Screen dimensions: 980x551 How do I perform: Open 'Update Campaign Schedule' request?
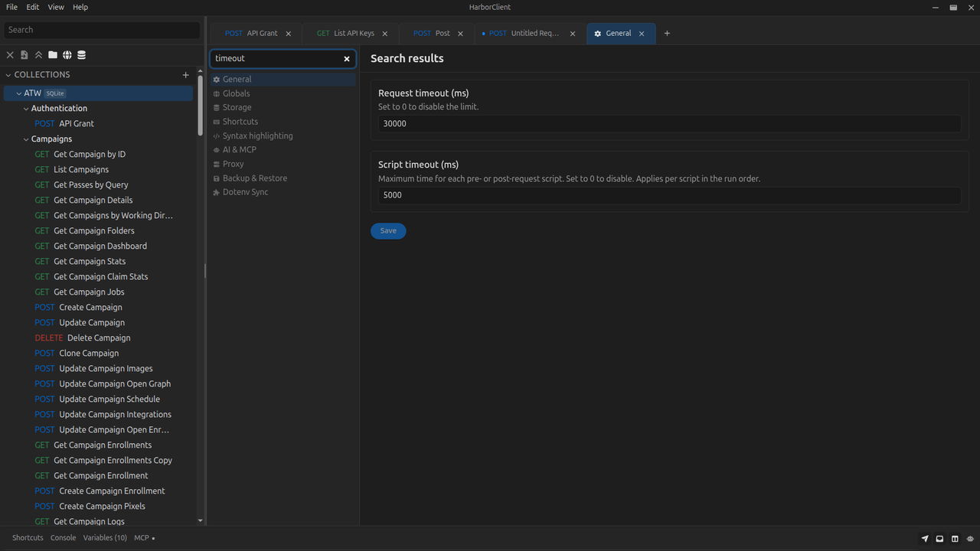[x=97, y=399]
